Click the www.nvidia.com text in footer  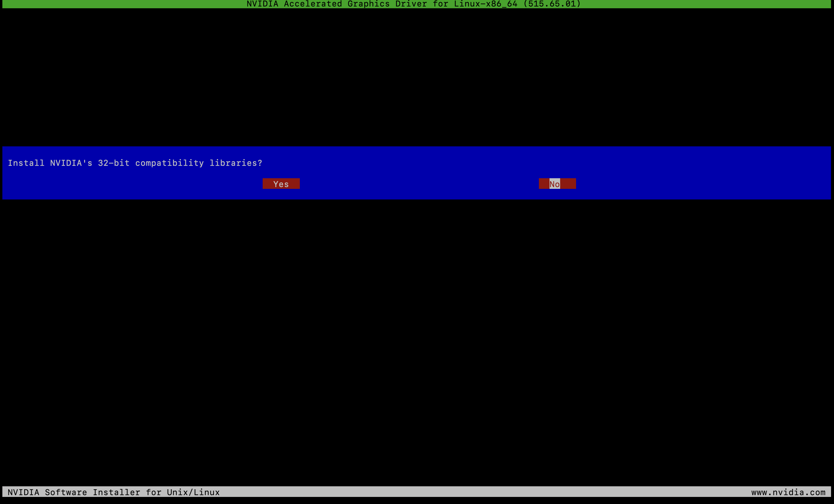(x=788, y=492)
